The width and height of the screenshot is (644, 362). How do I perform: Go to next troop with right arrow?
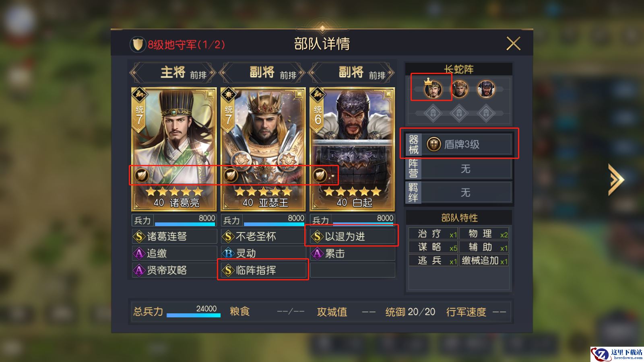(x=616, y=179)
